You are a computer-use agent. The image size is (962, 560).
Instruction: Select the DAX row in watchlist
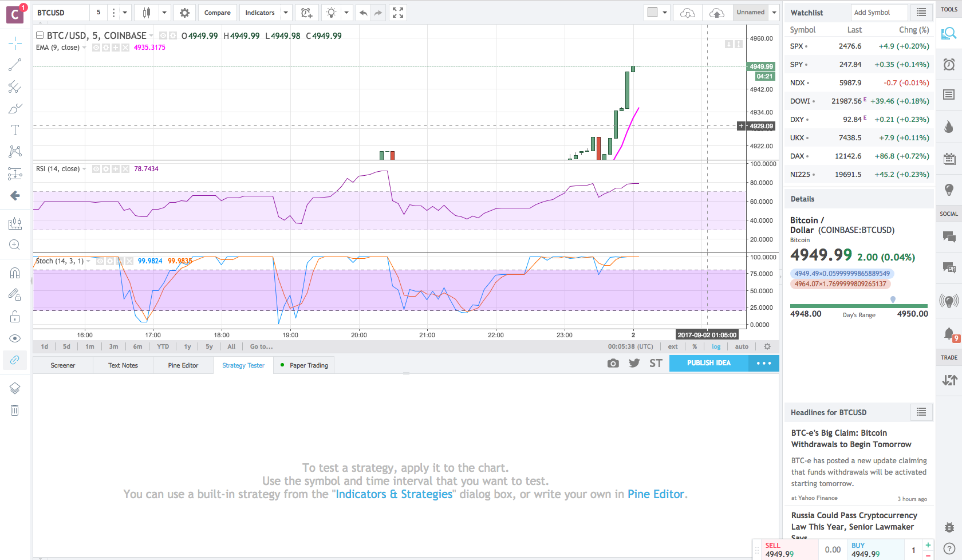(859, 156)
